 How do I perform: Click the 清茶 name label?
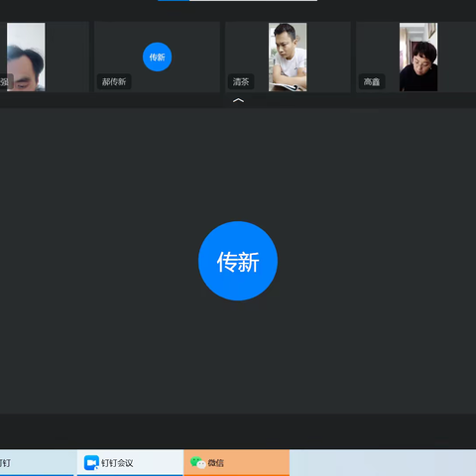click(241, 81)
